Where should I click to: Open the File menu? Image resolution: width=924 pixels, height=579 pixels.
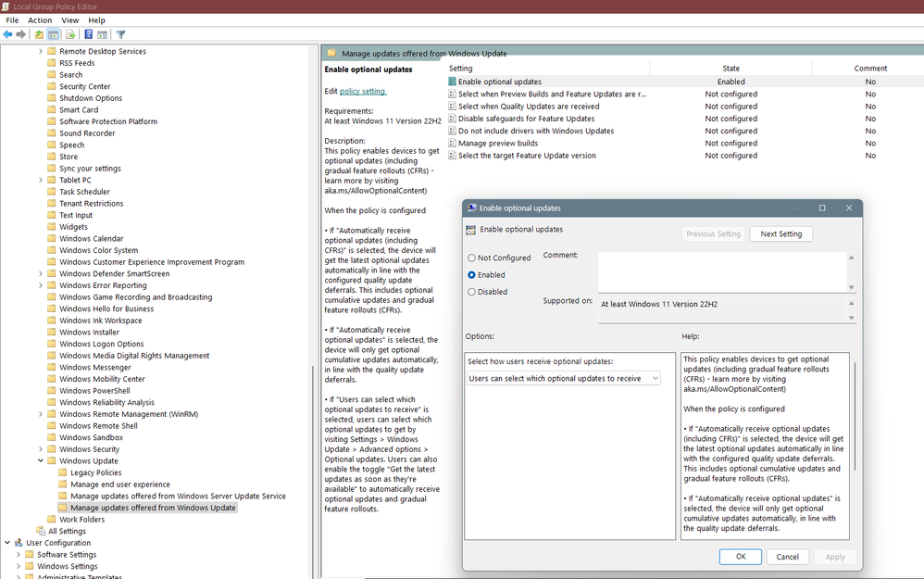click(x=12, y=20)
